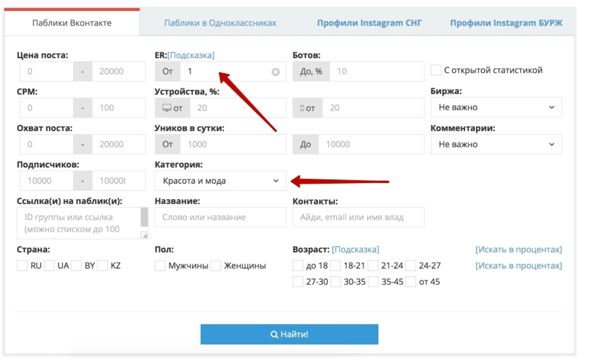Click Уников в сутки От field
This screenshot has width=591, height=364.
click(x=233, y=144)
